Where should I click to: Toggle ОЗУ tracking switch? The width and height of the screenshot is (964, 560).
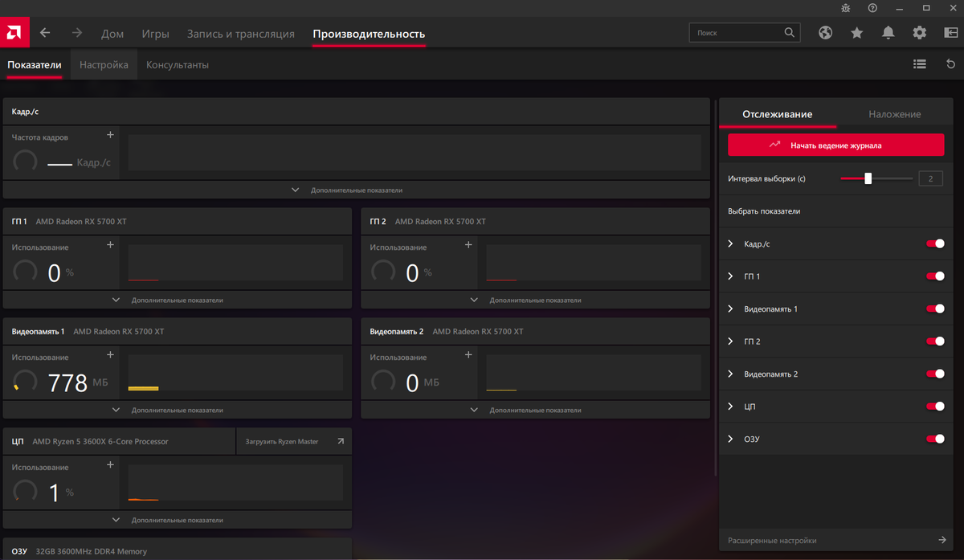(935, 439)
